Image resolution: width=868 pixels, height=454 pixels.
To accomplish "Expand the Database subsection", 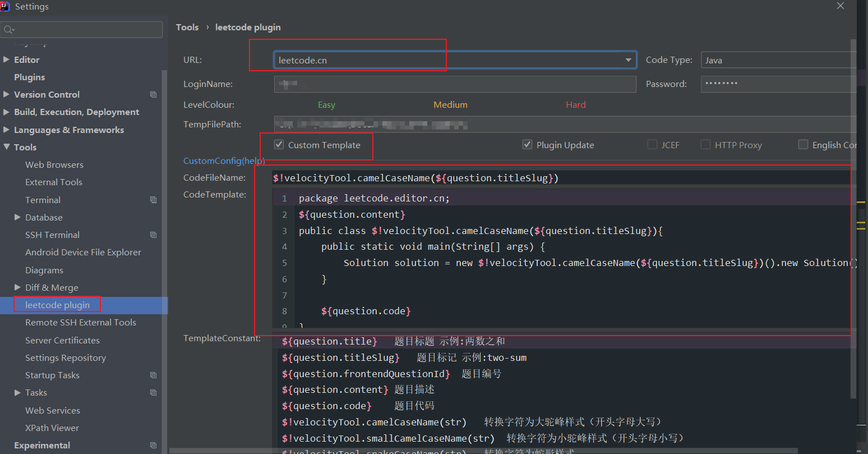I will point(17,217).
